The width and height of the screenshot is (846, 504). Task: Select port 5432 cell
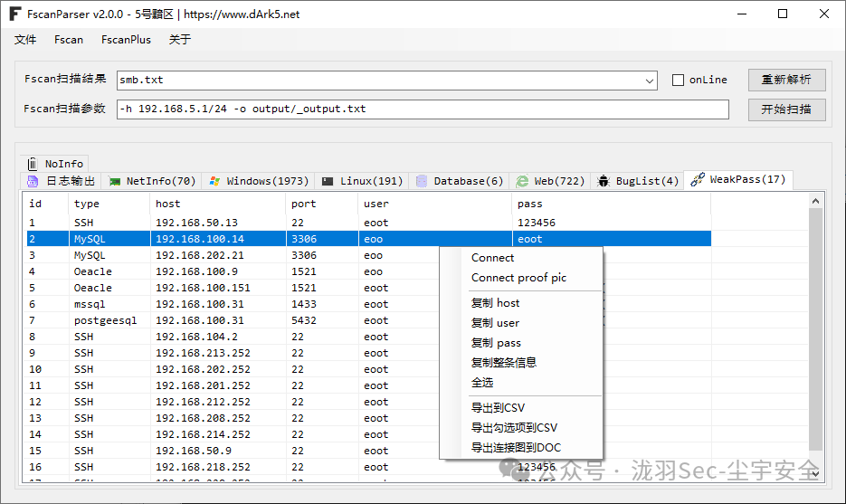pyautogui.click(x=321, y=320)
